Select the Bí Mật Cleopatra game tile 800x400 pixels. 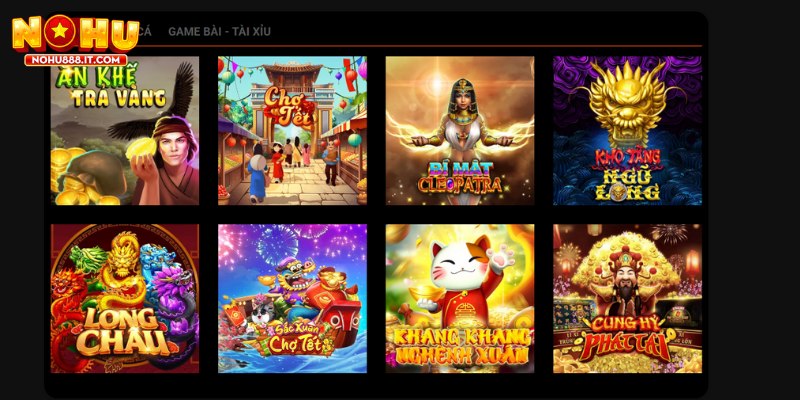coord(460,131)
